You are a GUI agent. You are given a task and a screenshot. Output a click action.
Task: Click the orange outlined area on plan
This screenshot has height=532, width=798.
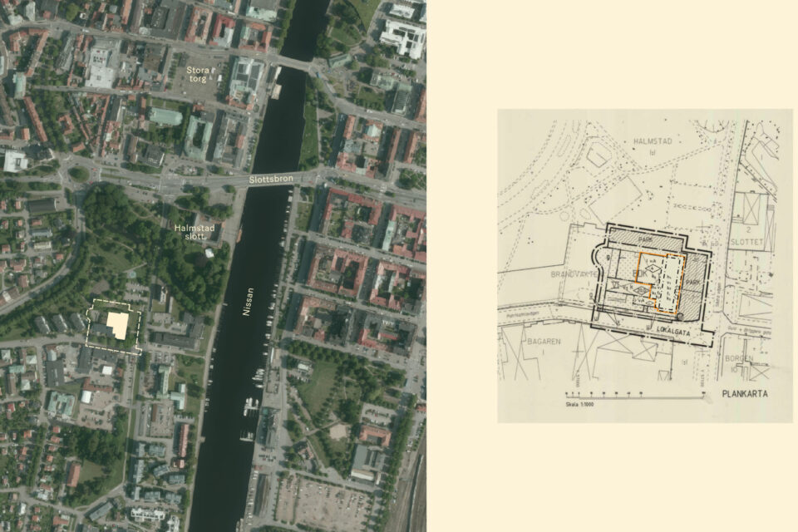(x=663, y=282)
